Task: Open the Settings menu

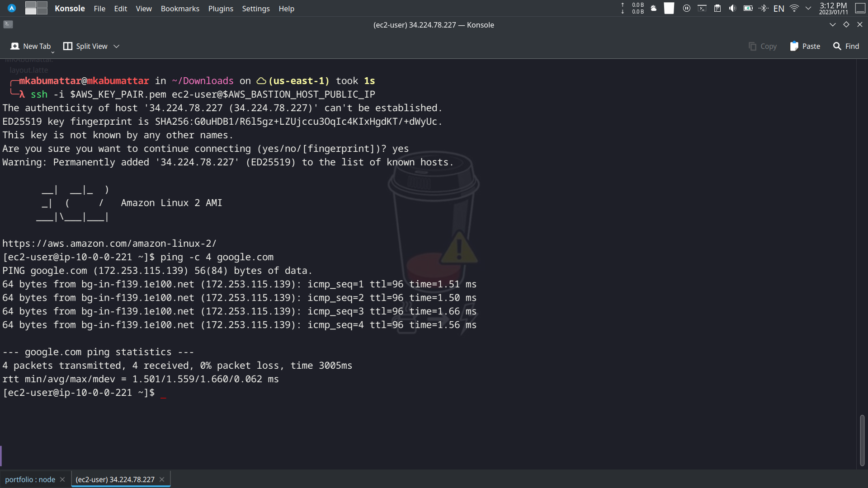Action: [255, 9]
